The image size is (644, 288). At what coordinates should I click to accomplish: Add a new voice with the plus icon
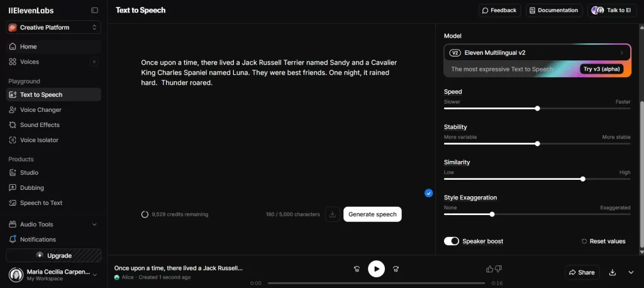point(94,62)
